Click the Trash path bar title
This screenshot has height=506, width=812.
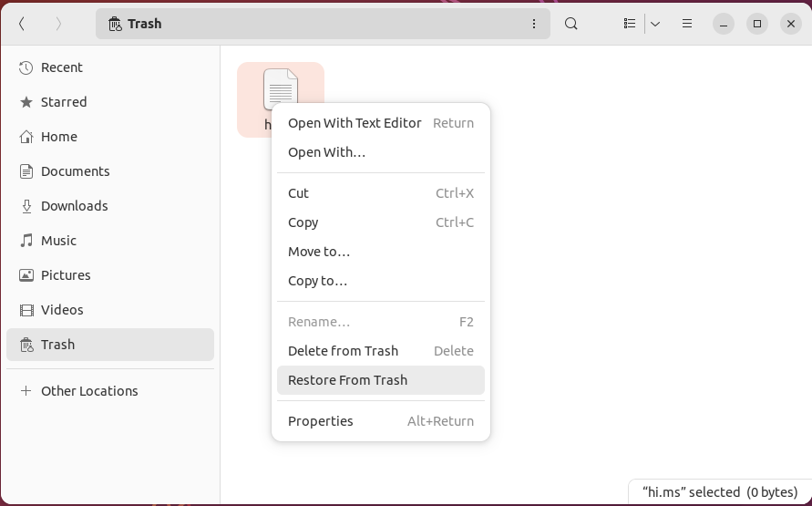pyautogui.click(x=145, y=24)
